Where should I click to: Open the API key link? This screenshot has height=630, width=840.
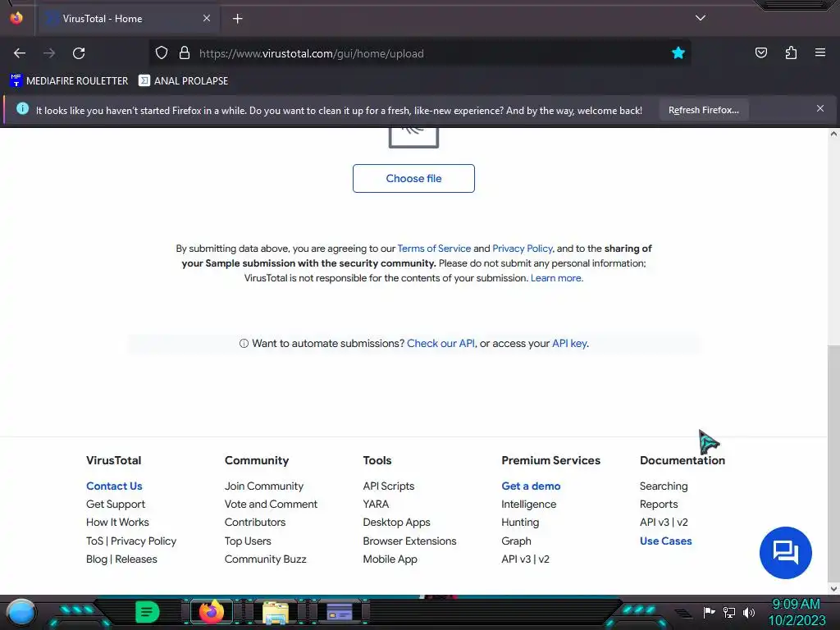pos(569,344)
